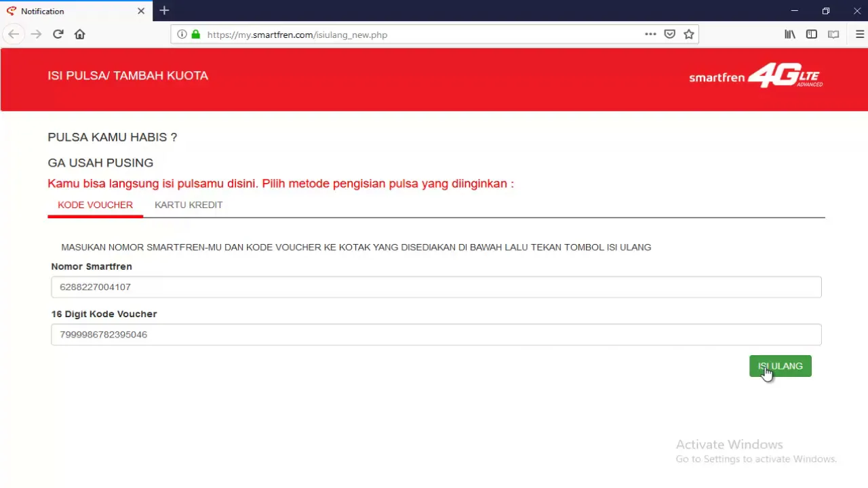Minimize the browser window
868x488 pixels.
point(795,11)
